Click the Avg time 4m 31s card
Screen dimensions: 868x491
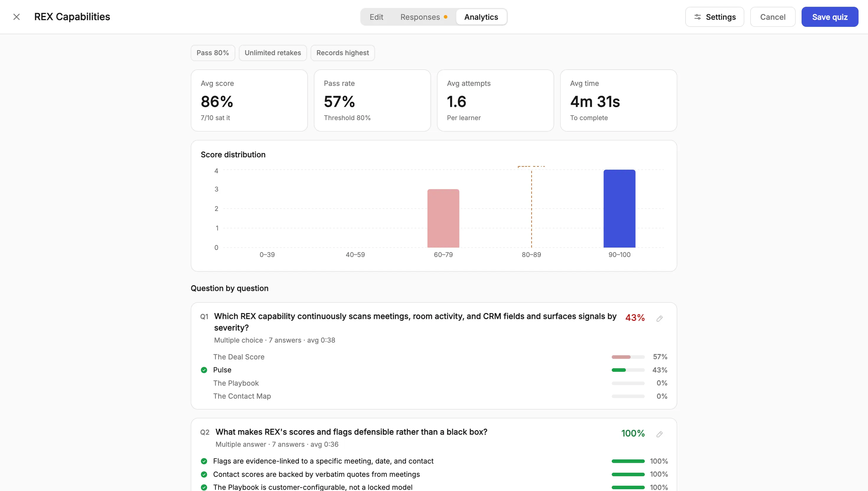point(619,101)
